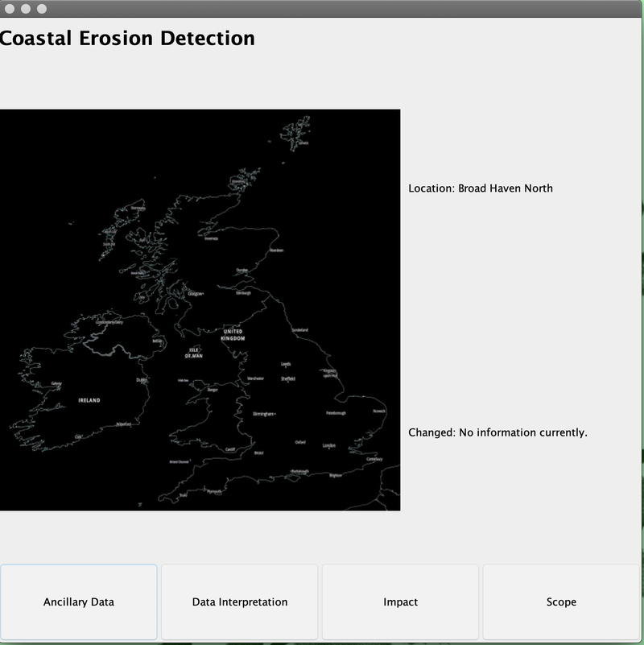Open the Data Interpretation panel

[241, 601]
